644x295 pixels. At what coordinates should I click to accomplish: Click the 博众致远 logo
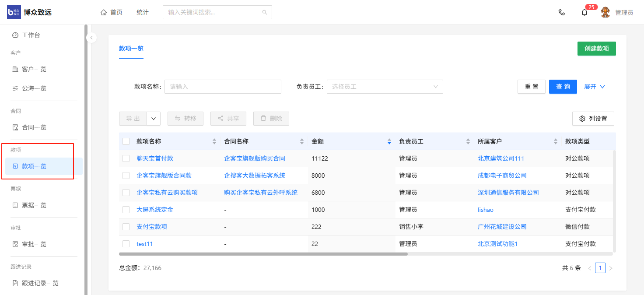tap(29, 12)
